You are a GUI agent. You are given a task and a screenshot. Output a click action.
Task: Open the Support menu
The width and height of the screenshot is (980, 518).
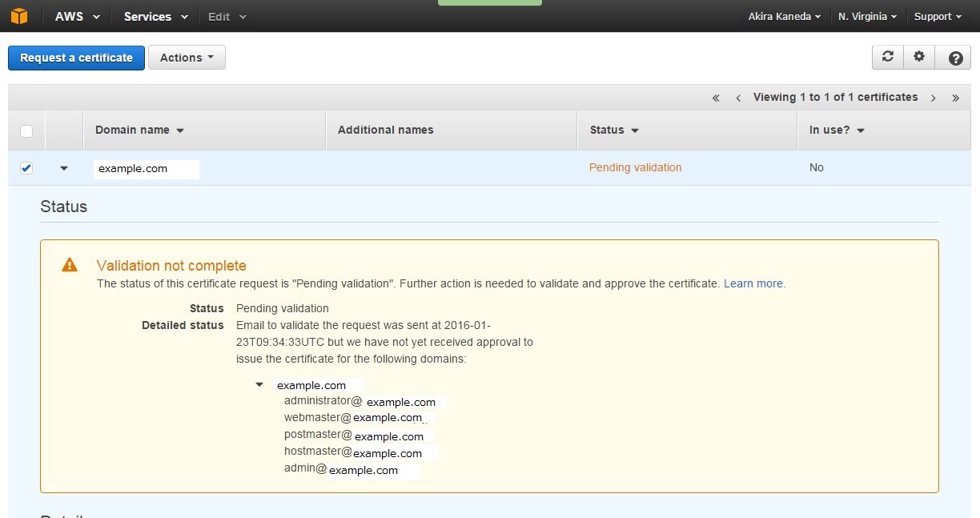point(938,16)
